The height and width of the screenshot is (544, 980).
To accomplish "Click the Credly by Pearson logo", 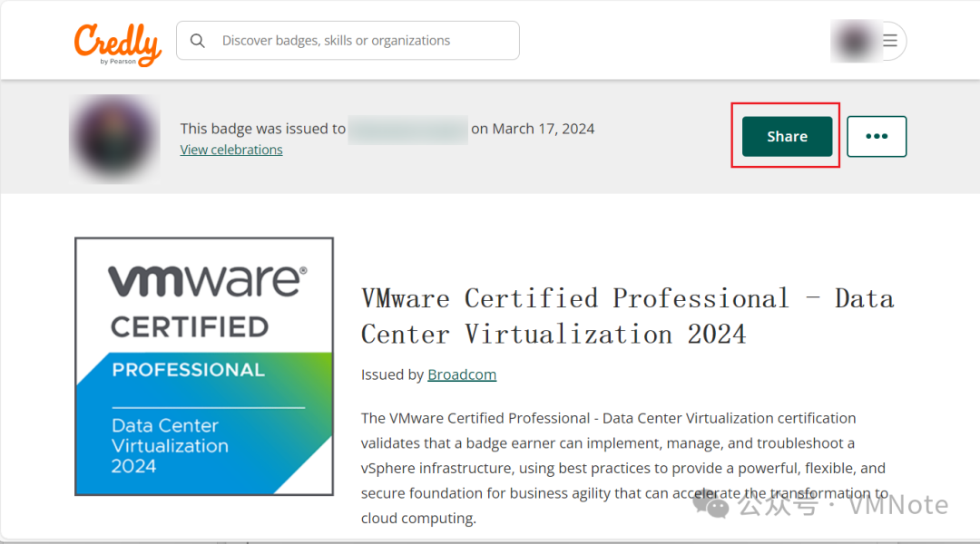I will pyautogui.click(x=117, y=44).
